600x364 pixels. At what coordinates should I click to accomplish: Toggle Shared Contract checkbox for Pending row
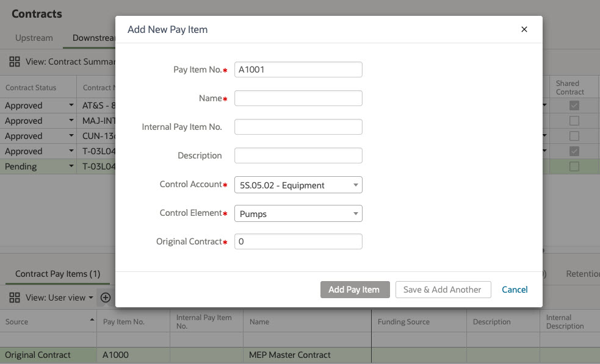pyautogui.click(x=574, y=166)
